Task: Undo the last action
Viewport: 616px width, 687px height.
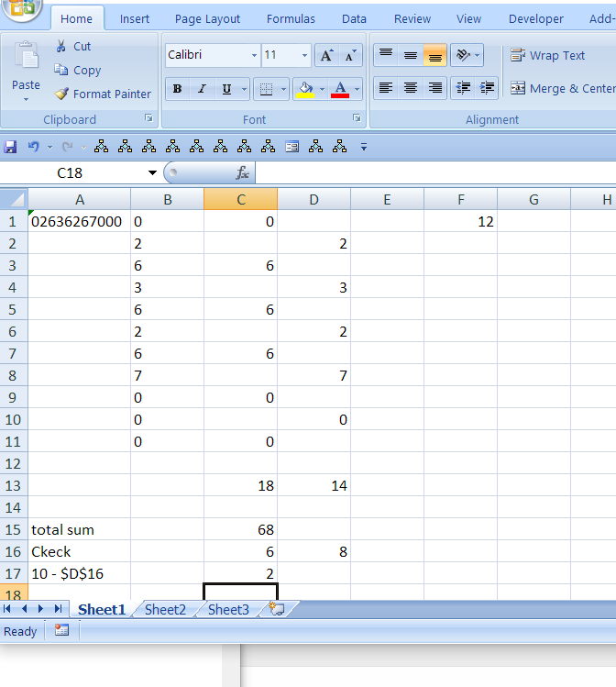Action: (33, 147)
